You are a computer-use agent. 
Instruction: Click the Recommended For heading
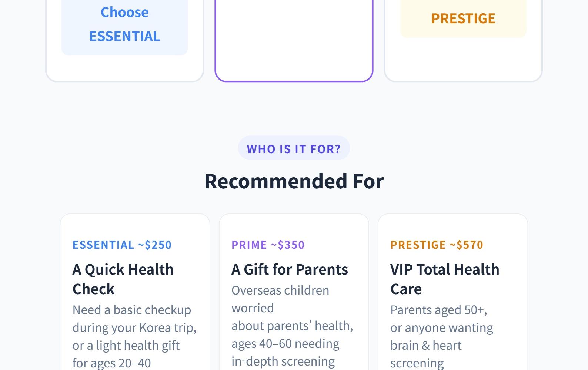[294, 181]
